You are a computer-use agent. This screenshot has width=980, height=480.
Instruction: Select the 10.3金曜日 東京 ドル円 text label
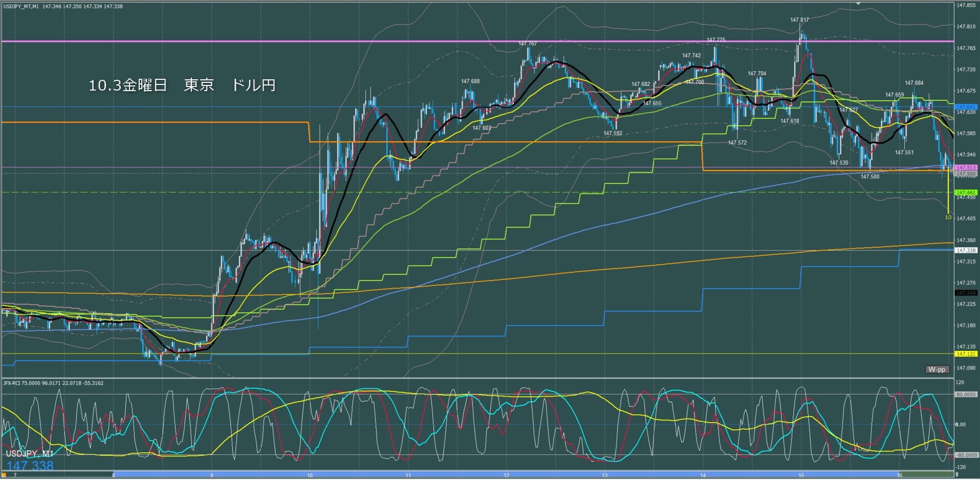[182, 85]
